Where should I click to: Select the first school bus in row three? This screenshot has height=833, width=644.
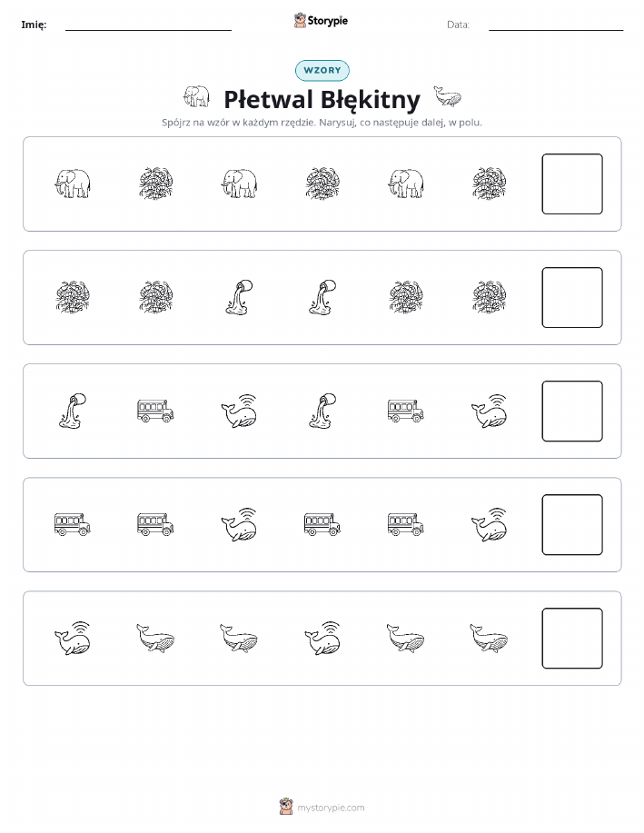click(x=155, y=411)
